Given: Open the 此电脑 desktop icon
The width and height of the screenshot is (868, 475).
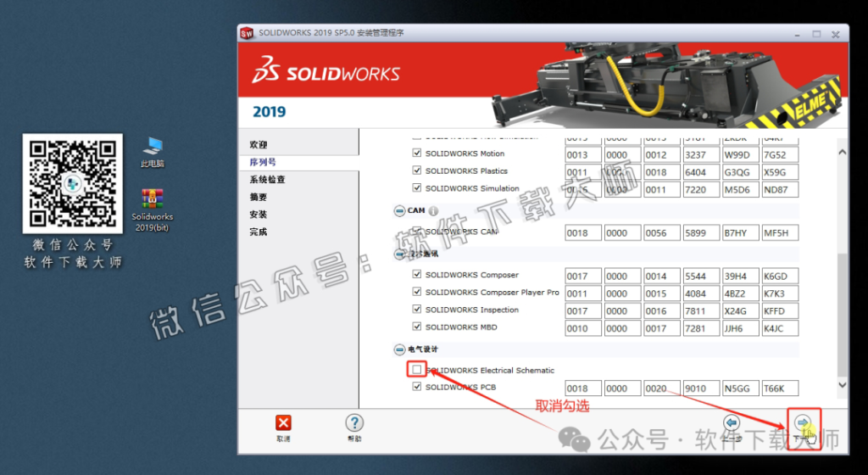Looking at the screenshot, I should point(153,152).
